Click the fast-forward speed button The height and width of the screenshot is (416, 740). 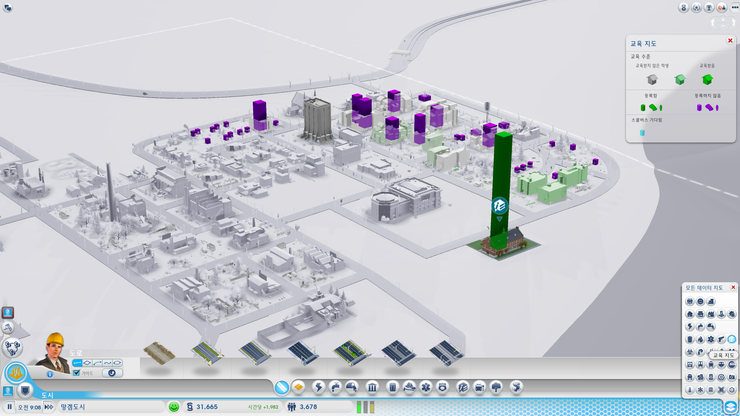pos(49,407)
